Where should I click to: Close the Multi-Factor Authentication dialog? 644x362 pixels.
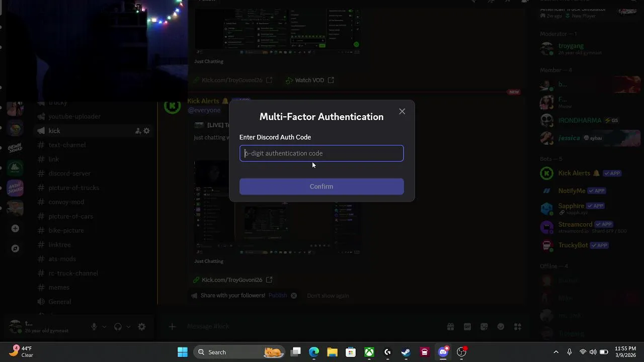pyautogui.click(x=402, y=112)
